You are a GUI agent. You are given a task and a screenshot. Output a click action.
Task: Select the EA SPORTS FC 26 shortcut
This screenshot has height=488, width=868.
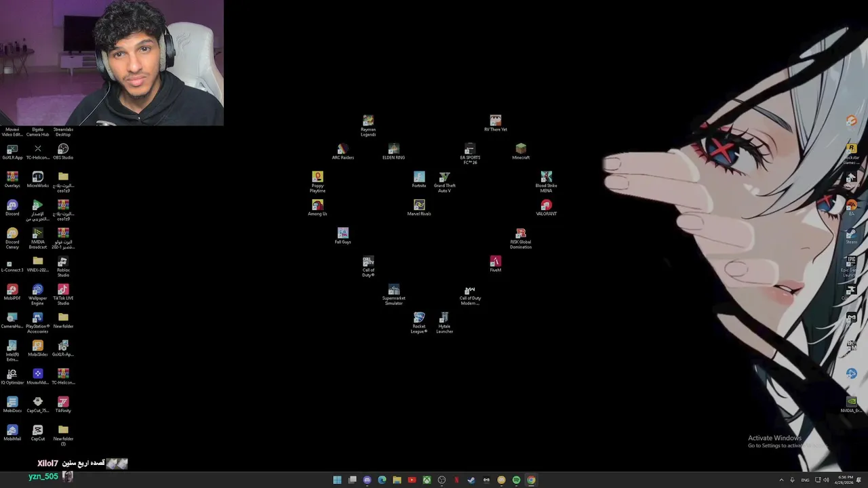(470, 154)
